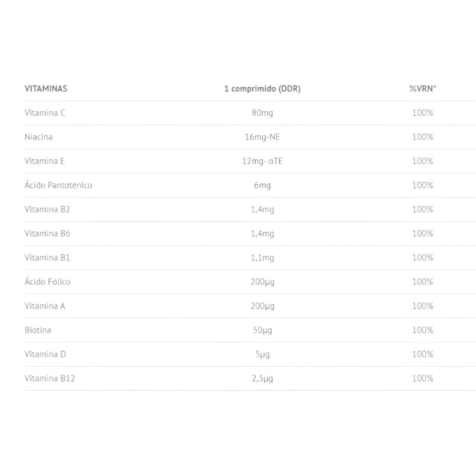The height and width of the screenshot is (476, 476).
Task: Click the Biotina row label
Action: click(38, 330)
